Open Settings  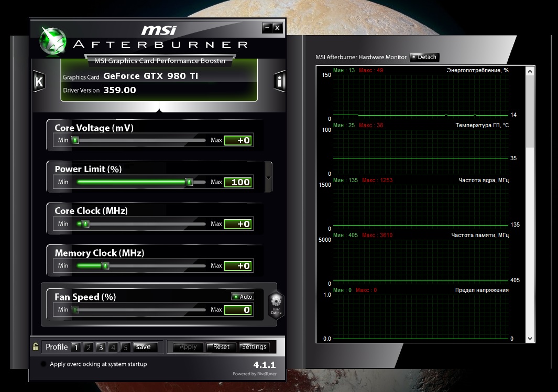(x=254, y=347)
